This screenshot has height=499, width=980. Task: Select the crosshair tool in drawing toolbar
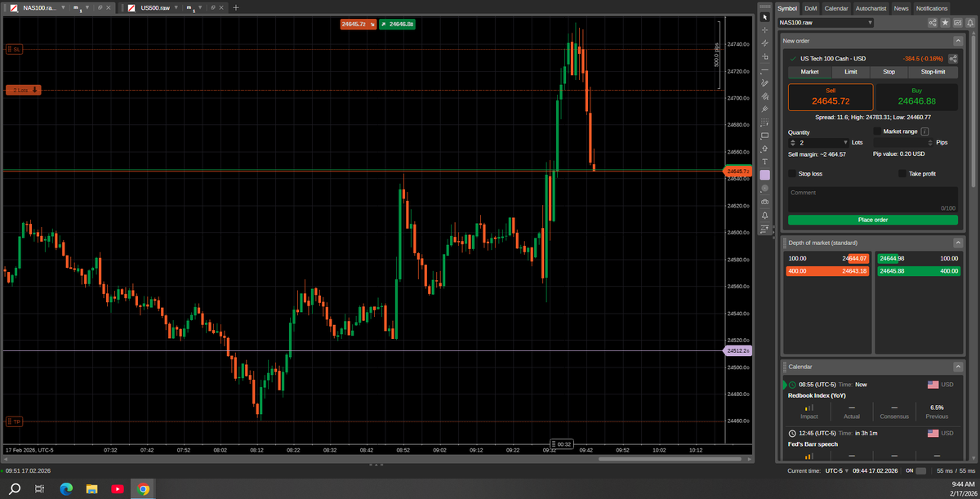tap(764, 29)
